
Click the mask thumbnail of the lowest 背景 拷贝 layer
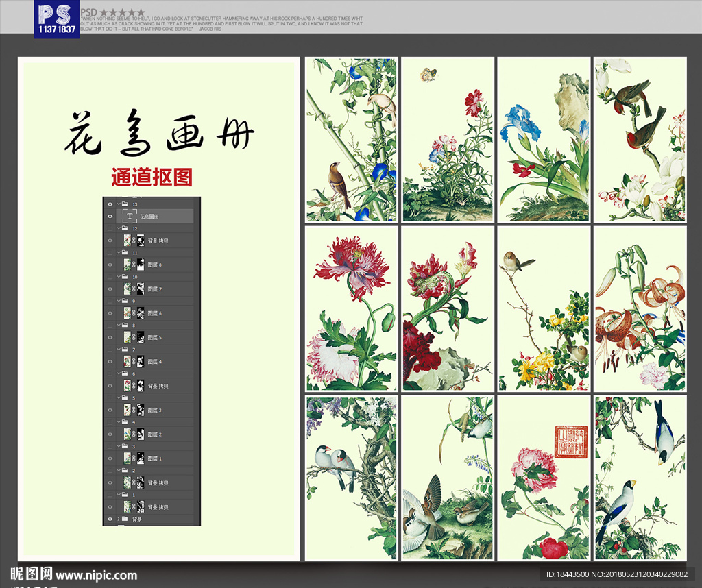click(x=141, y=506)
